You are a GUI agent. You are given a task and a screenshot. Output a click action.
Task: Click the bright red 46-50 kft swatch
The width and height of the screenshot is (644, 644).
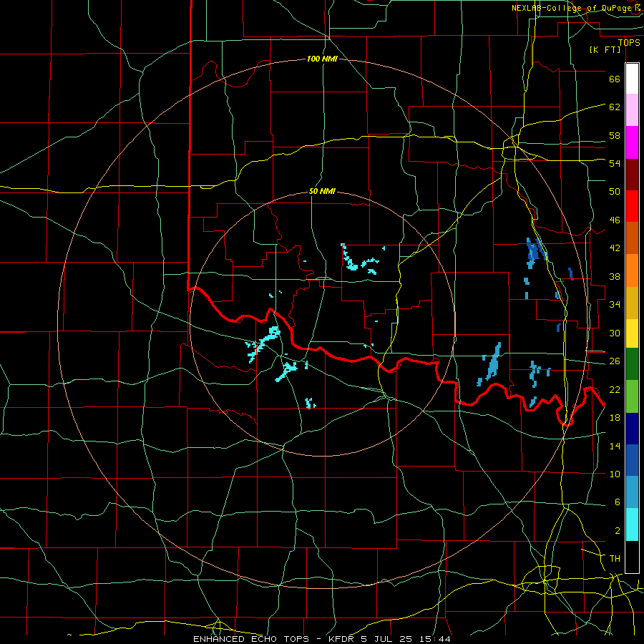[x=632, y=206]
